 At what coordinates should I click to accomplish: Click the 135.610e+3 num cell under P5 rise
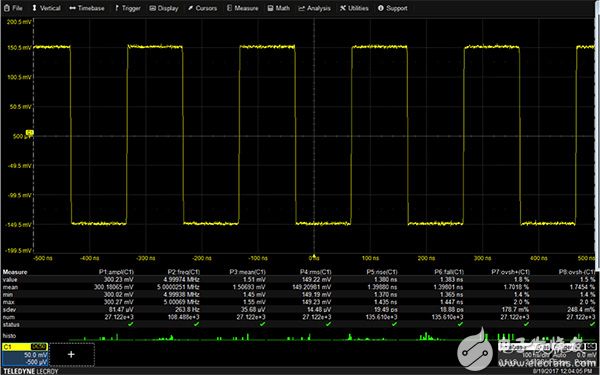[381, 317]
